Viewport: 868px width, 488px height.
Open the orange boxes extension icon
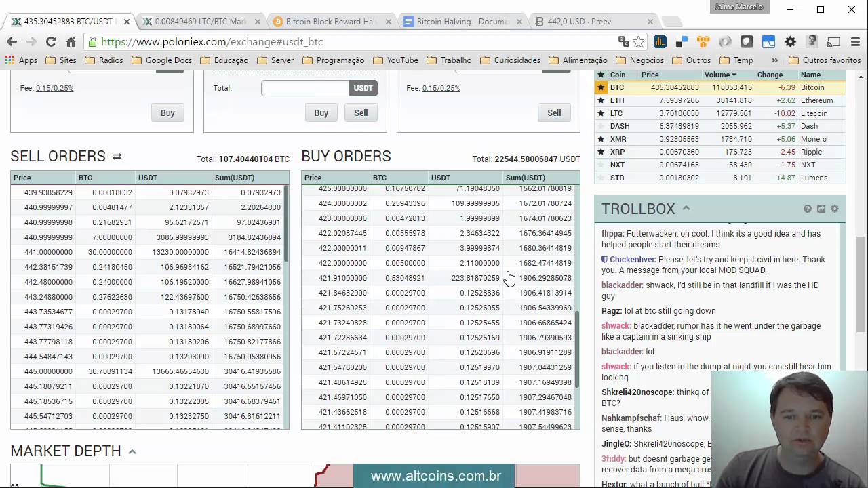(703, 41)
